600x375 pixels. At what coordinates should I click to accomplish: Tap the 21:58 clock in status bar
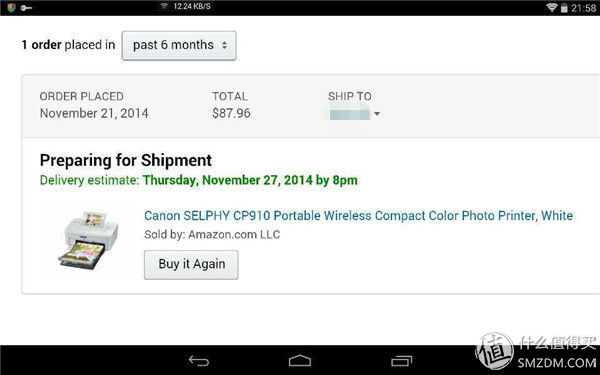[584, 8]
